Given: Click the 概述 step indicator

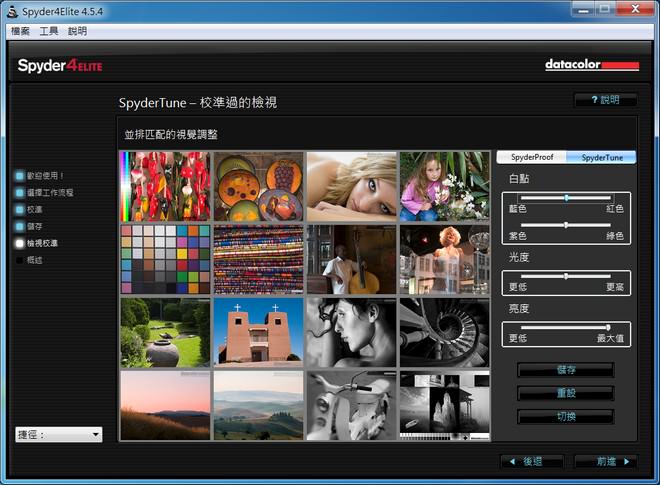Looking at the screenshot, I should click(x=20, y=260).
